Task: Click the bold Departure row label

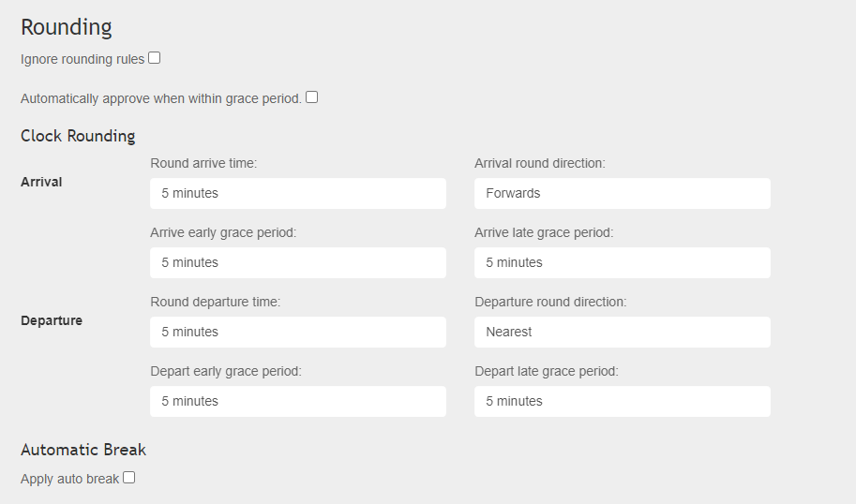Action: (x=52, y=320)
